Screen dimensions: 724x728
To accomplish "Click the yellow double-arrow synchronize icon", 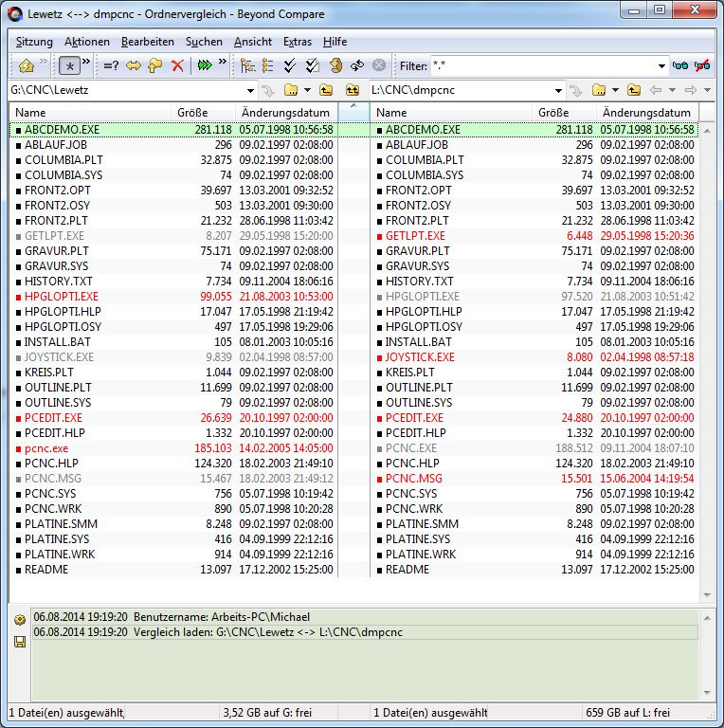I will 134,65.
